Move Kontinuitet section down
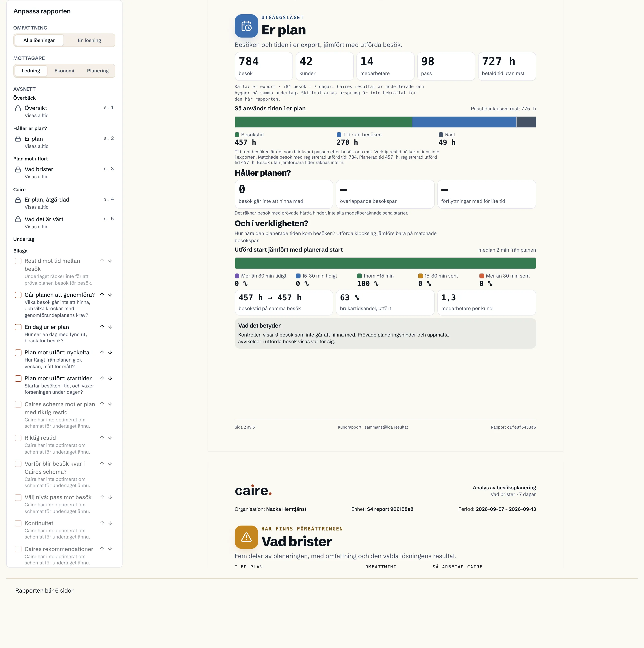Image resolution: width=644 pixels, height=648 pixels. click(110, 523)
